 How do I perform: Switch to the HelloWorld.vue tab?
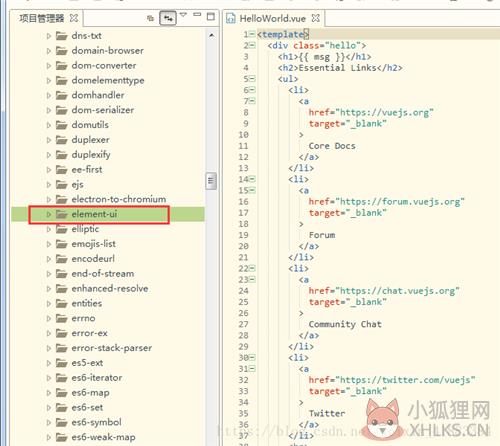click(272, 19)
